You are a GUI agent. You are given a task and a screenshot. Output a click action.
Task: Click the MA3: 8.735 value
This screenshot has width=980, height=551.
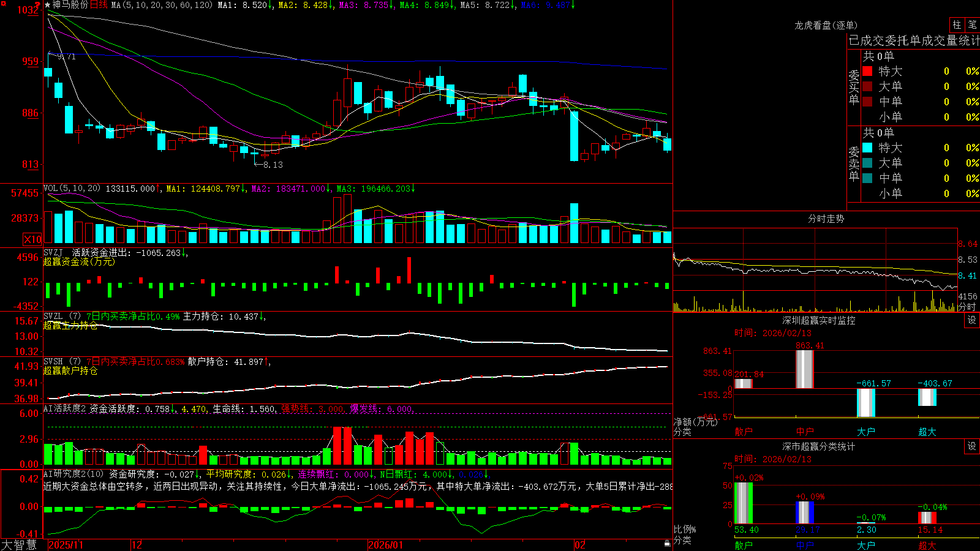366,5
